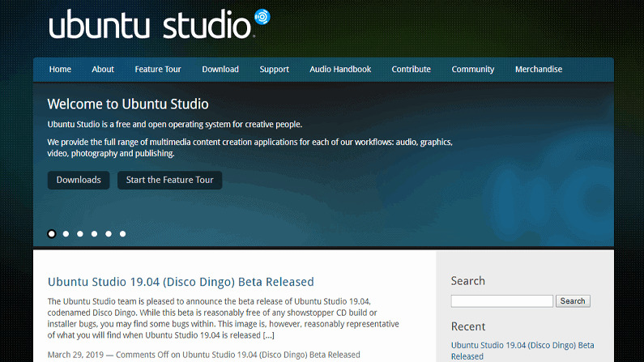This screenshot has width=644, height=362.
Task: Open the Download nav item
Action: (x=220, y=70)
